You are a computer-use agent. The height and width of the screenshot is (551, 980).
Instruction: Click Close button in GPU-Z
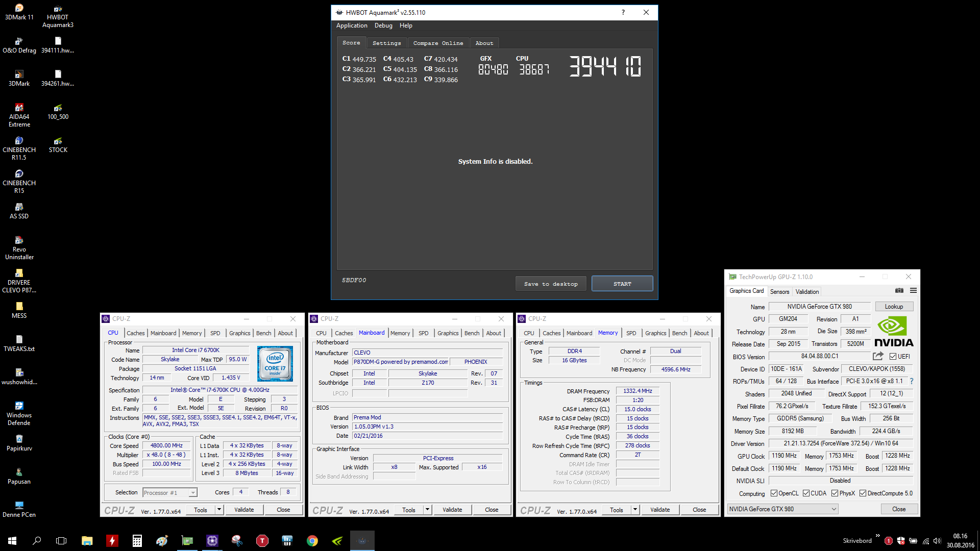point(899,509)
